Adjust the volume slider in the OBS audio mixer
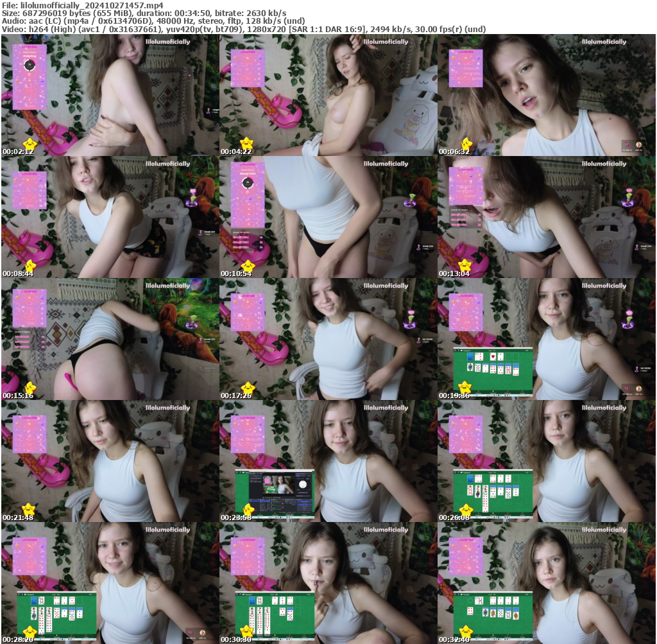Screen dimensions: 657x644 click(277, 503)
